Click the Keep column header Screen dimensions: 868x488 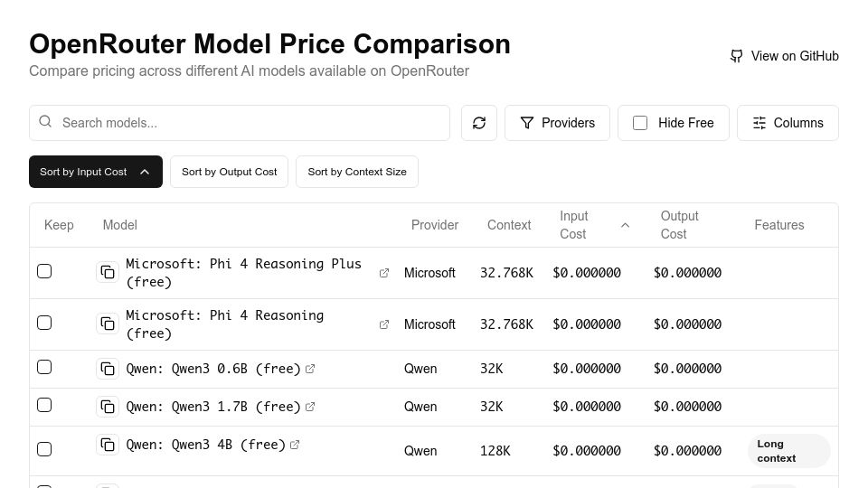[x=59, y=225]
